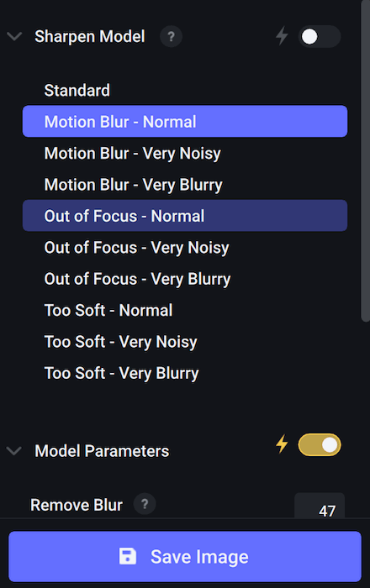Click the yellow lightning auto icon

click(282, 444)
